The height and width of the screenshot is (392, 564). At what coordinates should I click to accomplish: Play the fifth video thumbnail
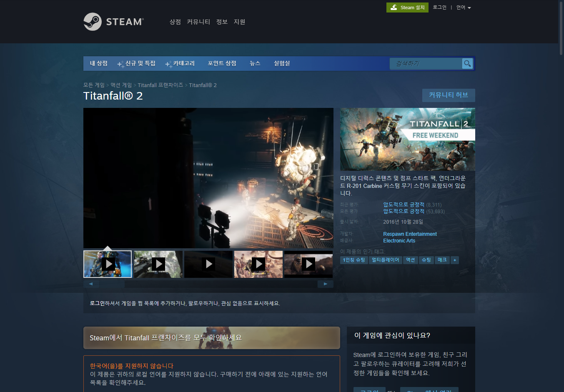point(308,264)
